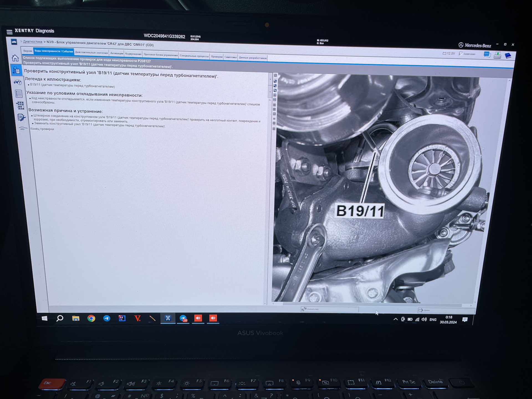Image resolution: width=532 pixels, height=399 pixels.
Task: Show hidden system tray icons
Action: pos(395,319)
